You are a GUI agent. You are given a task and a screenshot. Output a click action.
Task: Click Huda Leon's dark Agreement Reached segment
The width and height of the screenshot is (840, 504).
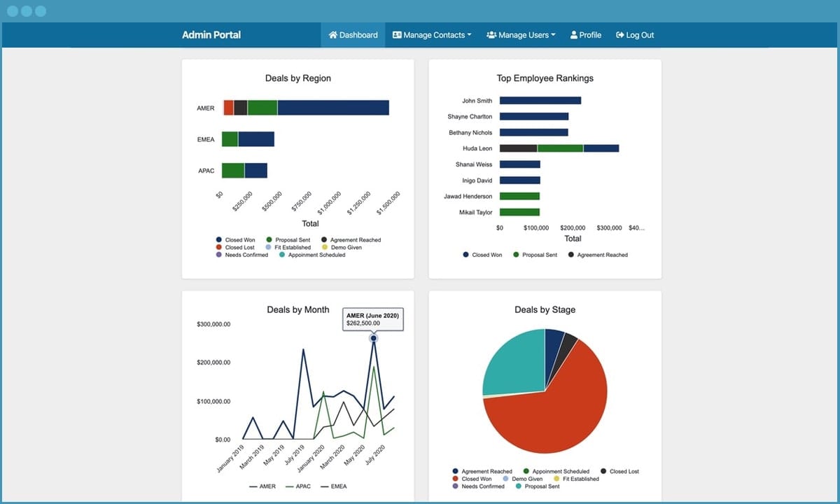coord(519,148)
